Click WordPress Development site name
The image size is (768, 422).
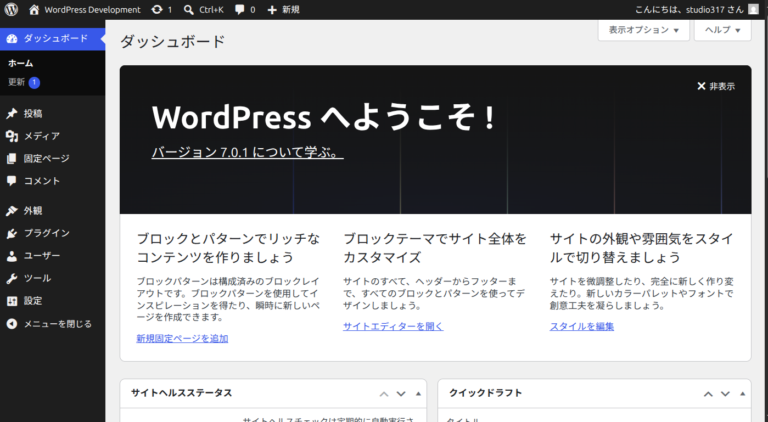click(92, 9)
